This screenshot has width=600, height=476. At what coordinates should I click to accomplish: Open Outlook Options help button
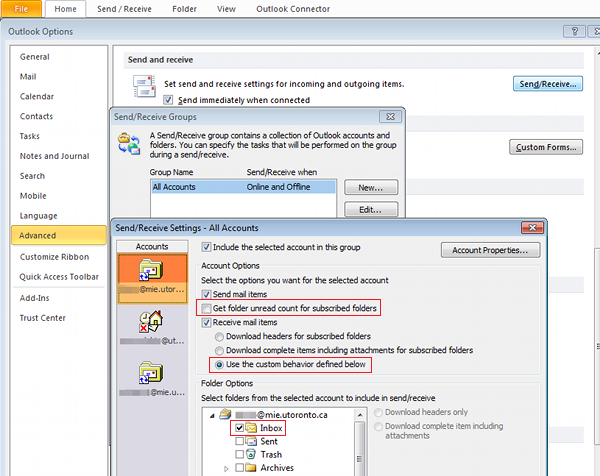pos(574,31)
